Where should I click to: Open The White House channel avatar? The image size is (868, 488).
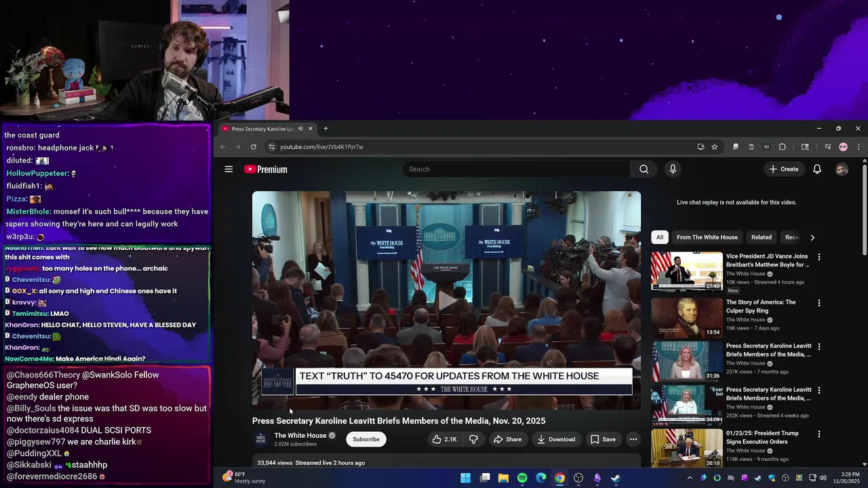point(260,439)
